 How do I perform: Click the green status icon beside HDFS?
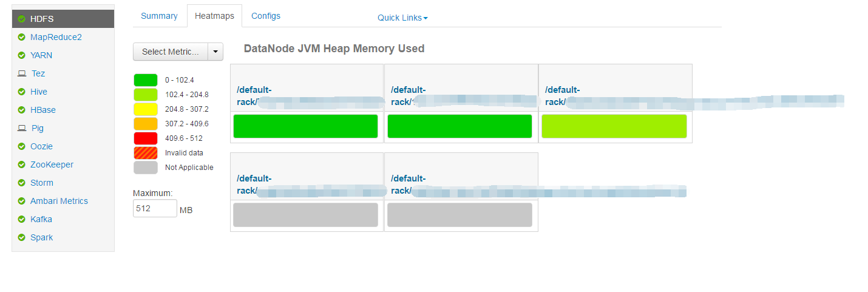(22, 19)
